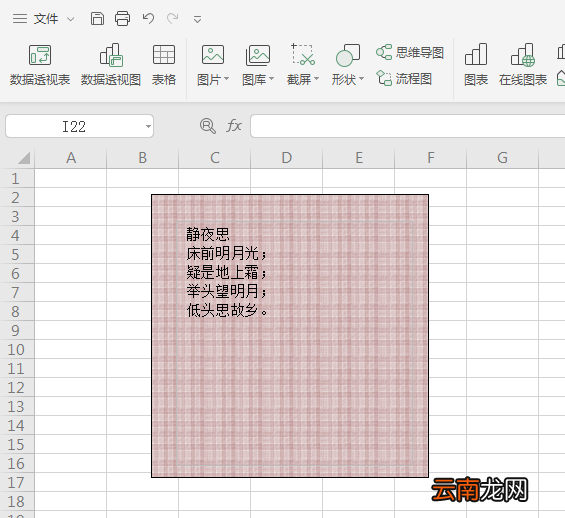The image size is (565, 518).
Task: Expand the 图库 dropdown arrow
Action: pos(272,79)
